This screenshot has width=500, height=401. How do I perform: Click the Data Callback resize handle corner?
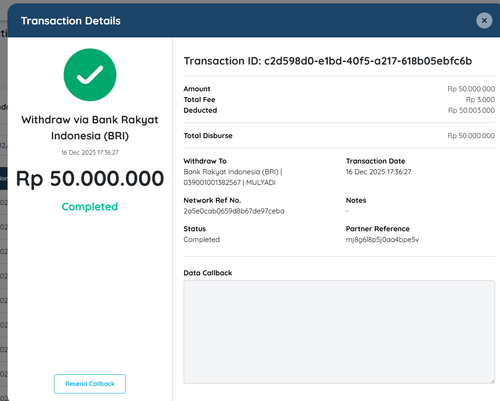click(492, 381)
